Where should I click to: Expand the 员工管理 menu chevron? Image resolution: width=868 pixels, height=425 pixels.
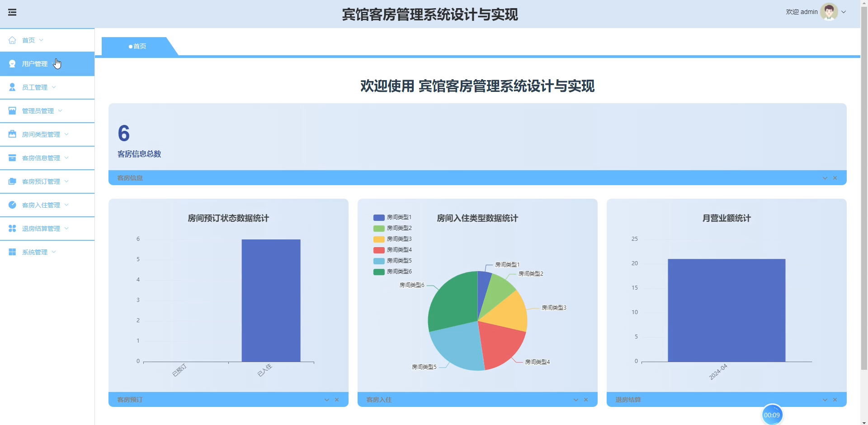(x=54, y=87)
